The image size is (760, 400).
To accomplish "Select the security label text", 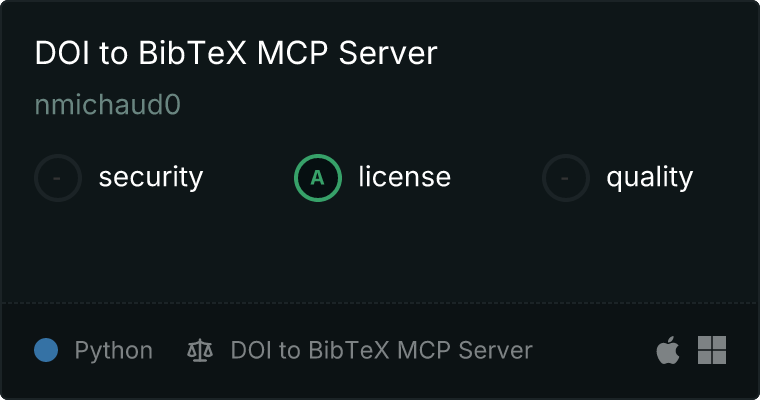I will tap(151, 177).
